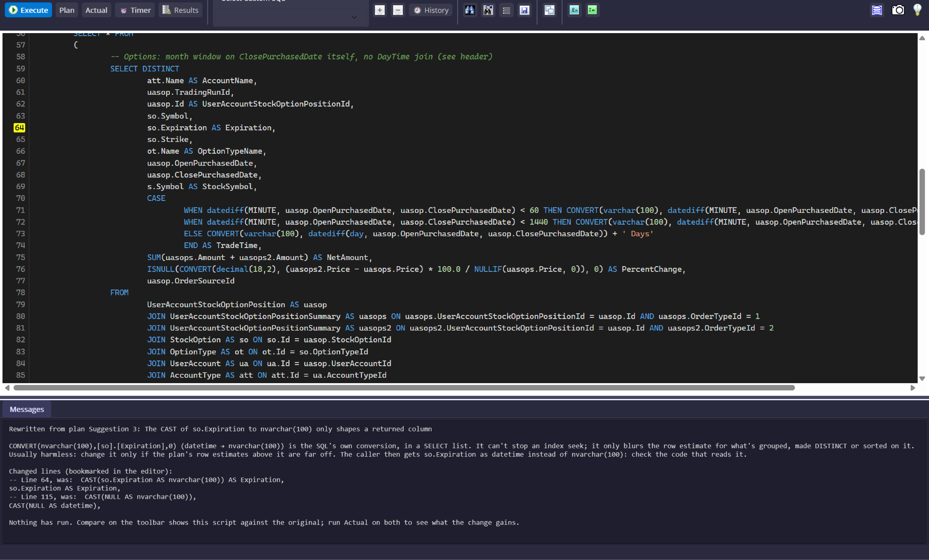Click the text lines format icon
This screenshot has height=560, width=929.
pyautogui.click(x=506, y=10)
